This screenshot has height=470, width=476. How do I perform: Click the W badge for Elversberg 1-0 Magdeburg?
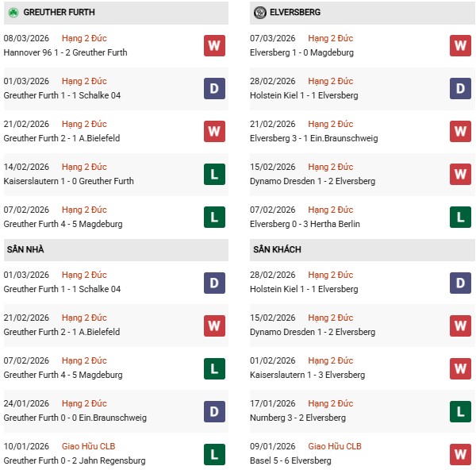point(460,45)
